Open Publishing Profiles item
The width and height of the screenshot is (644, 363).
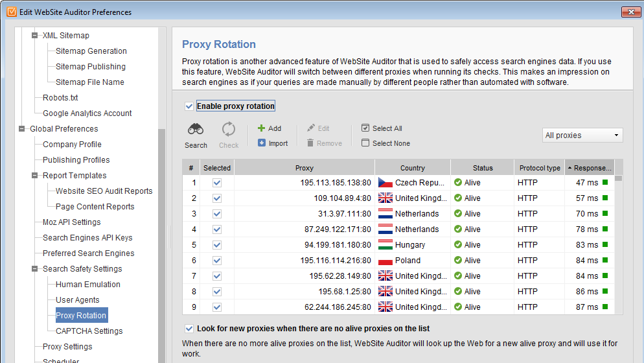pos(76,160)
